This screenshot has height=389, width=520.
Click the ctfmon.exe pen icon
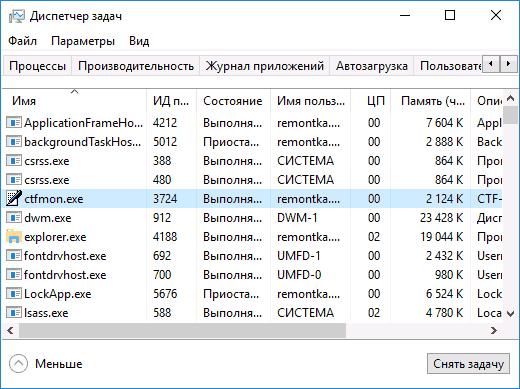14,198
